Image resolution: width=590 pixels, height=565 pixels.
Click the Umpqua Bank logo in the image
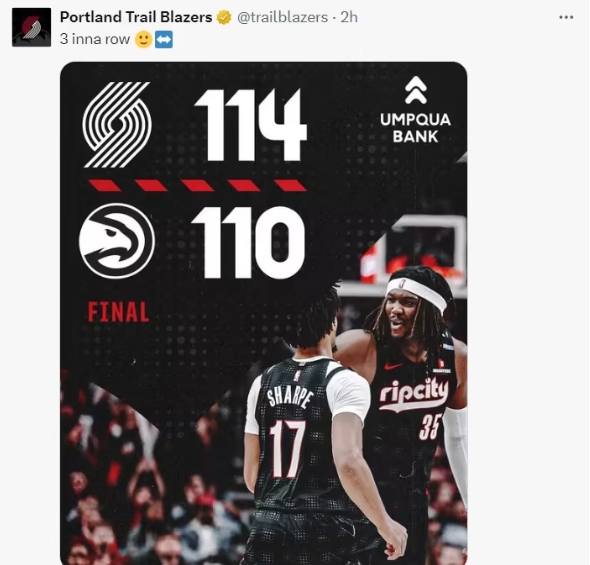tap(415, 110)
